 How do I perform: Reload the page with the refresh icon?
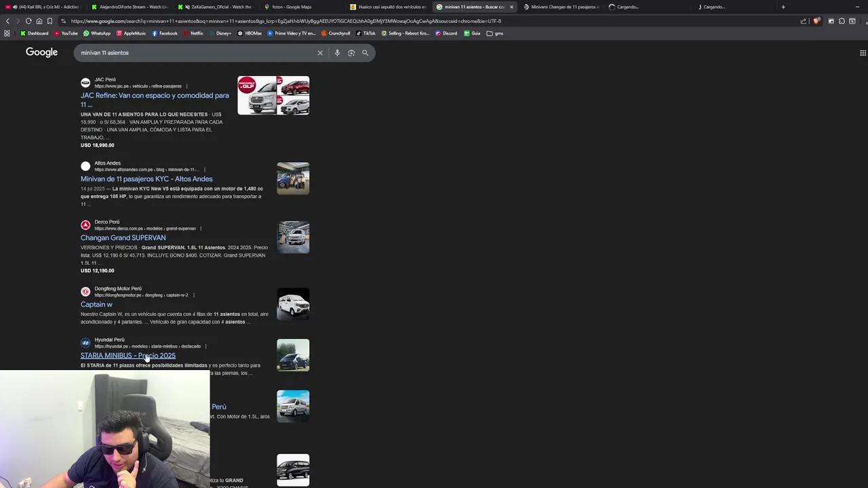[x=28, y=21]
